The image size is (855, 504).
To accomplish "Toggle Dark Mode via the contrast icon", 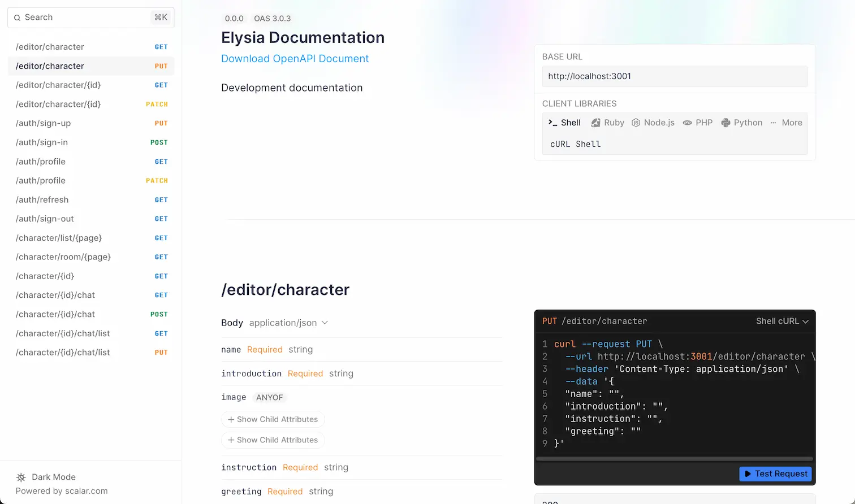I will click(20, 477).
